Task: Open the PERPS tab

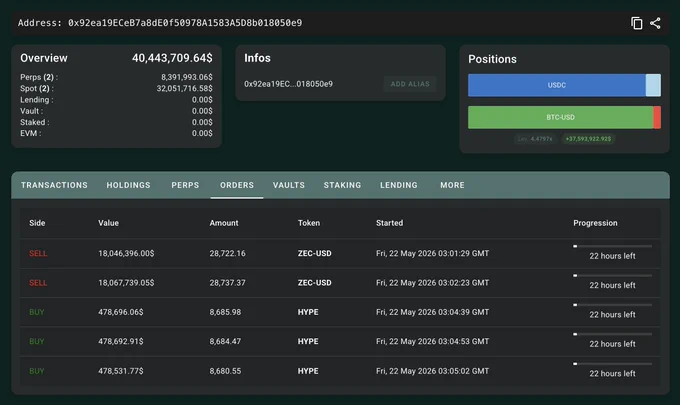Action: pos(185,185)
